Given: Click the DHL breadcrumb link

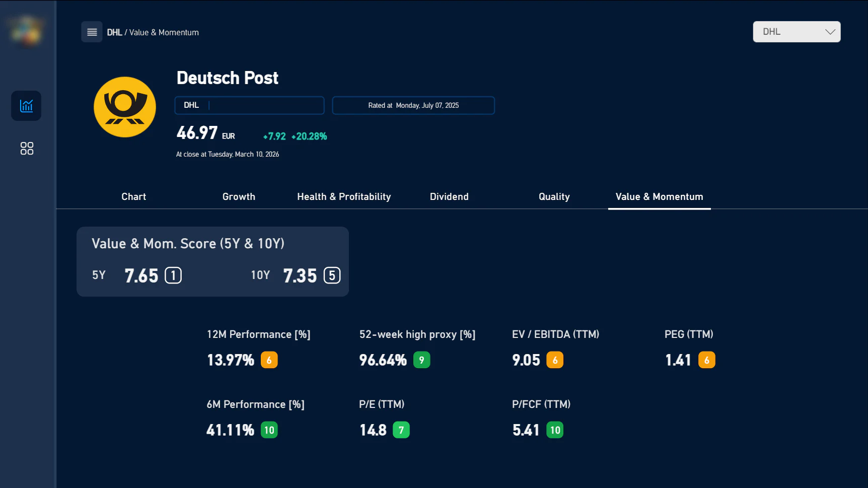Looking at the screenshot, I should pyautogui.click(x=114, y=32).
